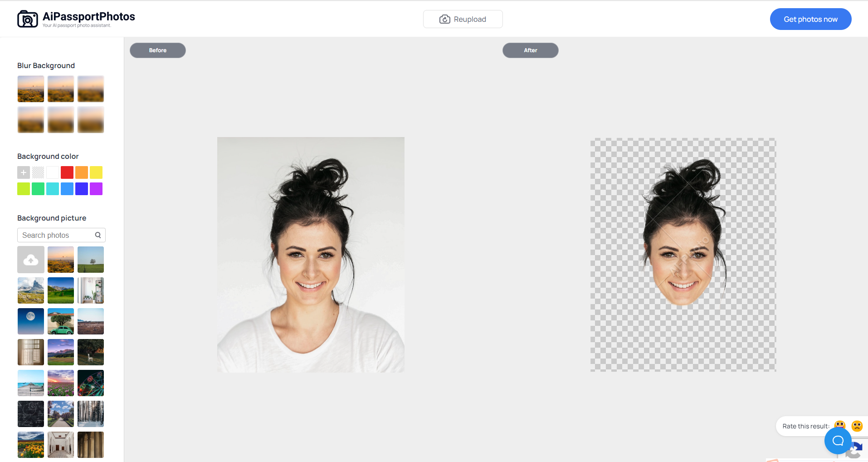Click the search magnifier in Background picture
This screenshot has width=868, height=462.
(x=98, y=235)
